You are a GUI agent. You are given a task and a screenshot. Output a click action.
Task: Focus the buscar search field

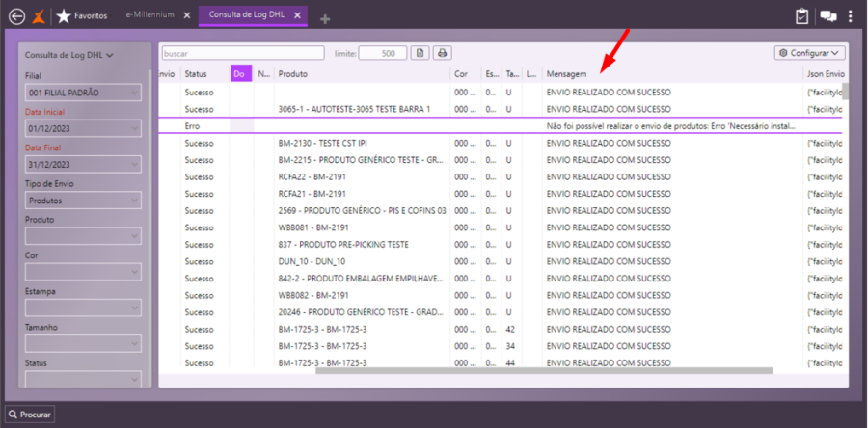click(243, 53)
